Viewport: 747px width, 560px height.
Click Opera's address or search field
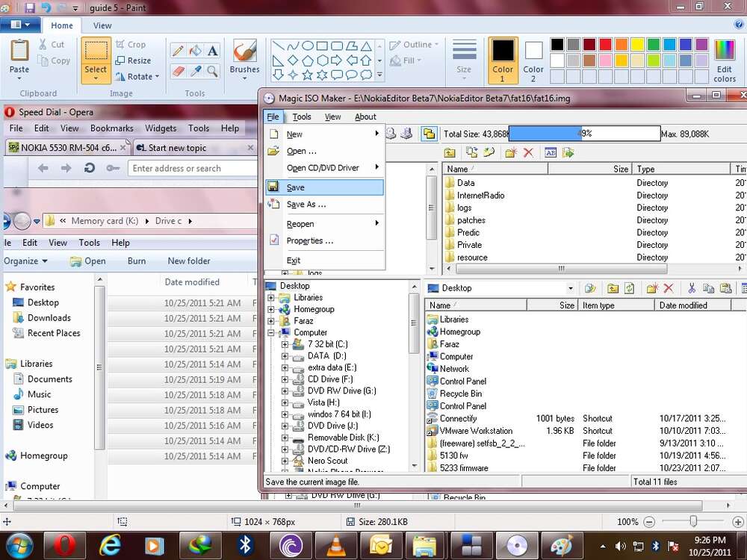193,168
